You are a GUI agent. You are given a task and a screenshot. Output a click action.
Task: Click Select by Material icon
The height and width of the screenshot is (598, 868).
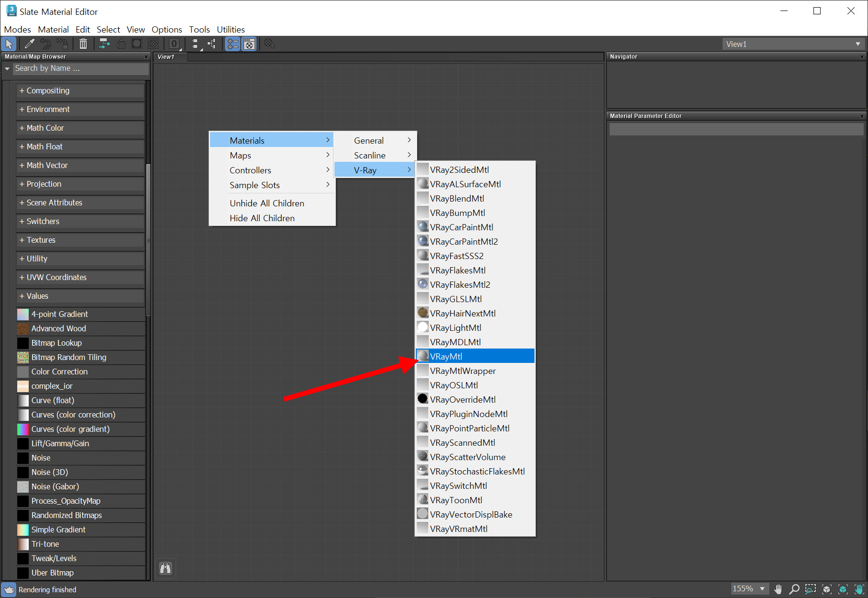coord(269,44)
